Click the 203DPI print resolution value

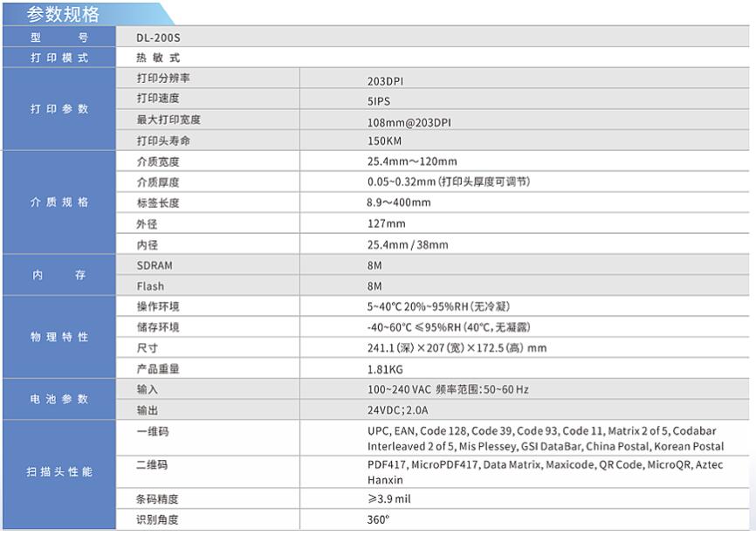pos(385,80)
